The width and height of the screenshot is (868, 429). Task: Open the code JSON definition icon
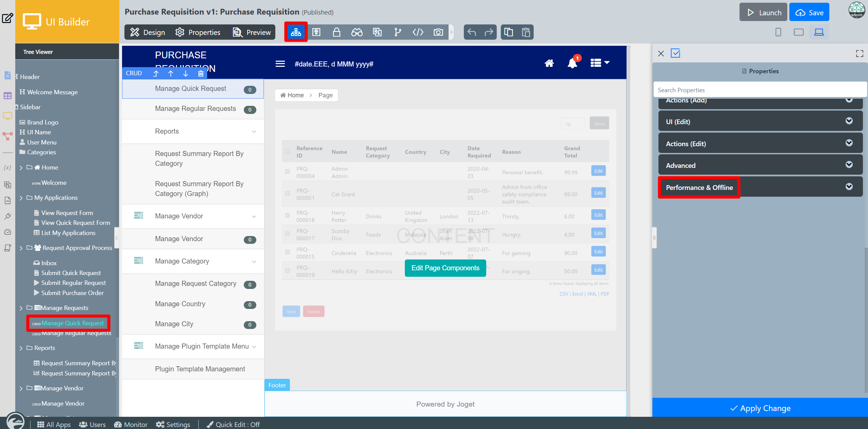418,32
